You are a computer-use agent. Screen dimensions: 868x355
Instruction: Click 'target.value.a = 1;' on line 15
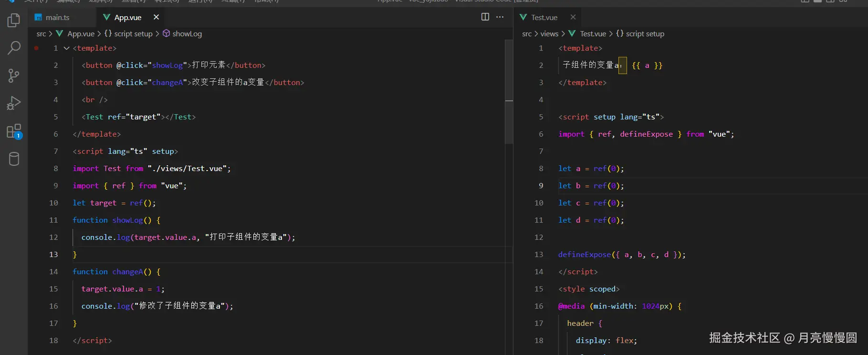[x=123, y=289]
